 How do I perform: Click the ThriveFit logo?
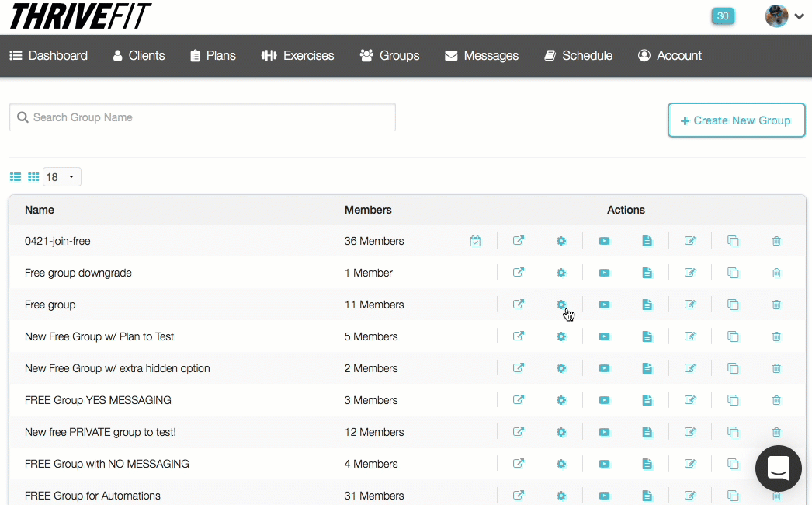tap(81, 16)
